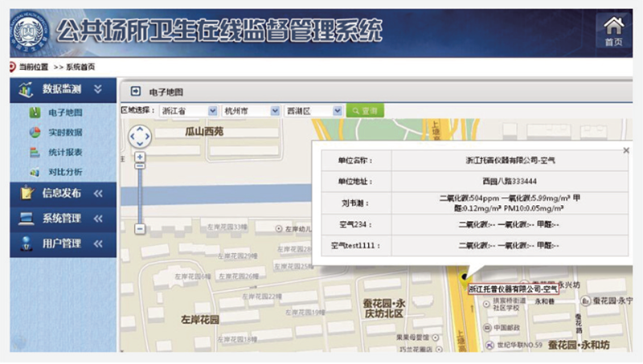The image size is (643, 364).
Task: Click the 实时数据 pie chart icon
Action: (x=35, y=133)
